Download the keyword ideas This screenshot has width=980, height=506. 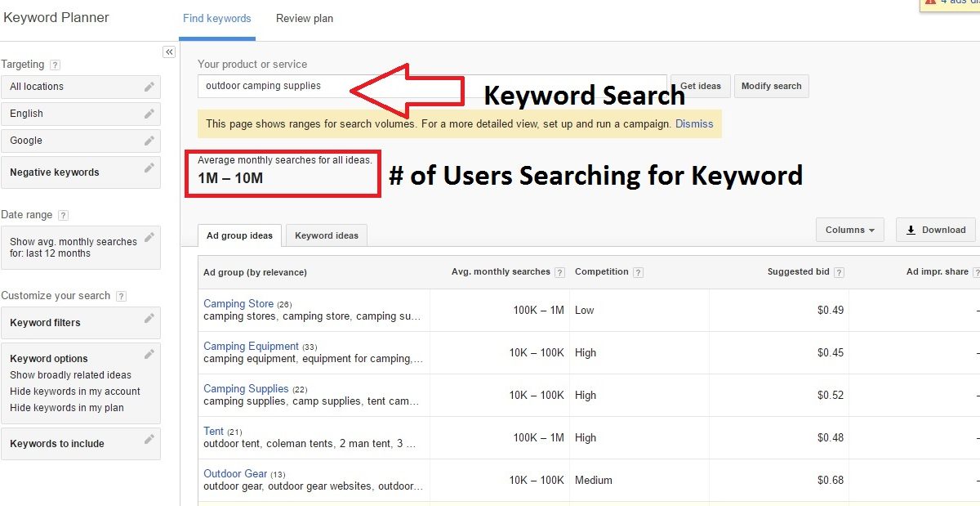pos(936,230)
